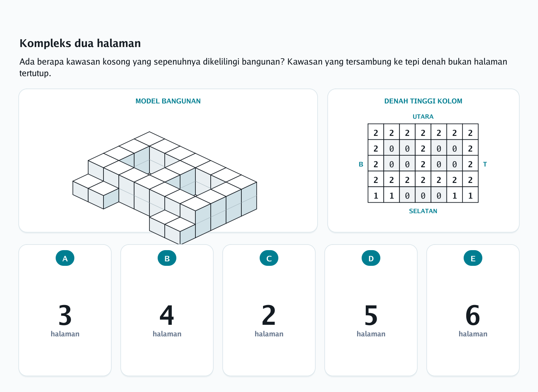Click the round E badge icon
538x392 pixels.
(x=473, y=258)
